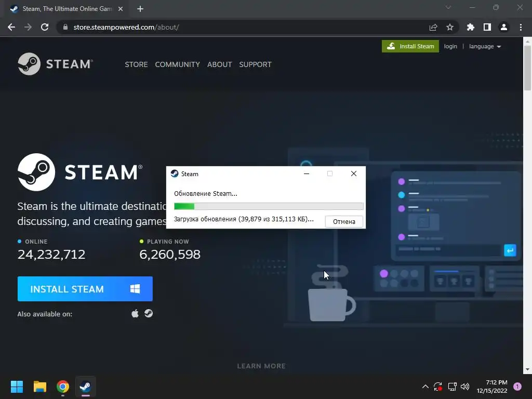This screenshot has height=399, width=532.
Task: Click the large blue INSTALL STEAM button
Action: pyautogui.click(x=85, y=289)
